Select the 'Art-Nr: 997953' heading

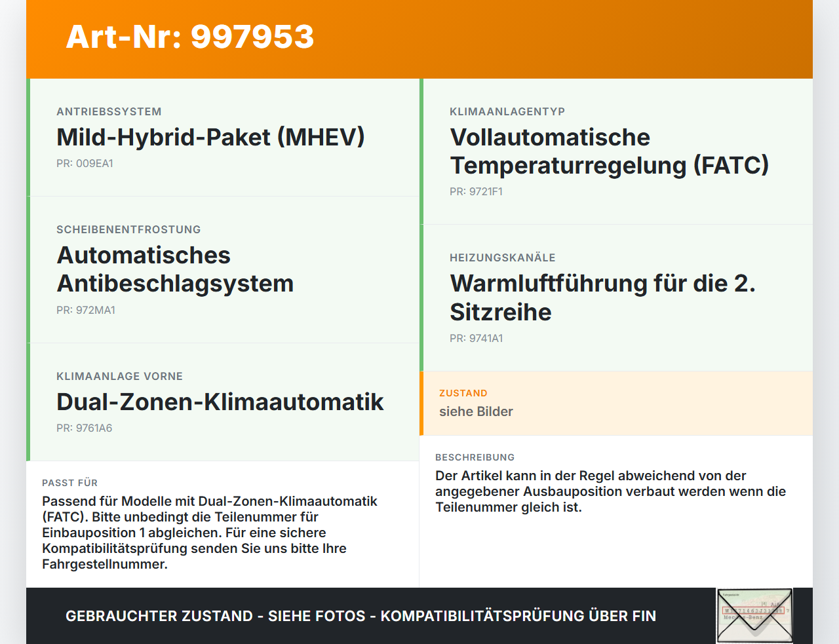point(190,37)
